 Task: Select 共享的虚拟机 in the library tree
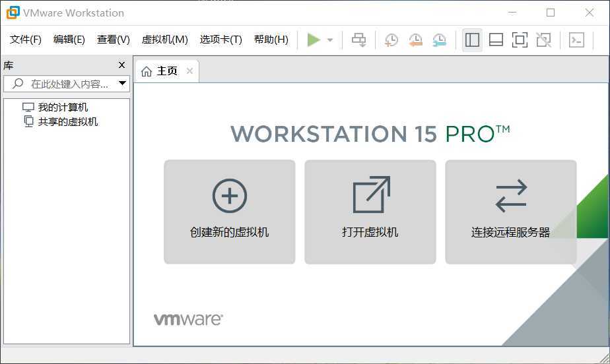(60, 121)
